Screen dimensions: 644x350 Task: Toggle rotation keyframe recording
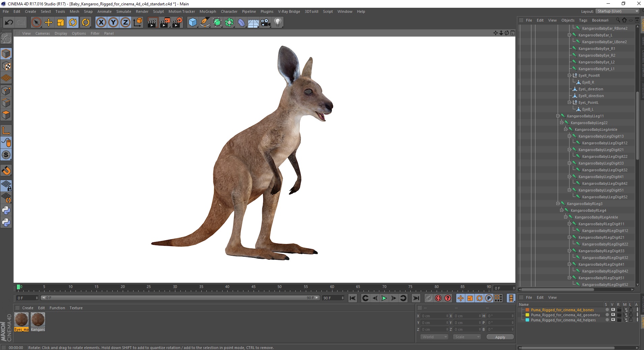pos(479,298)
